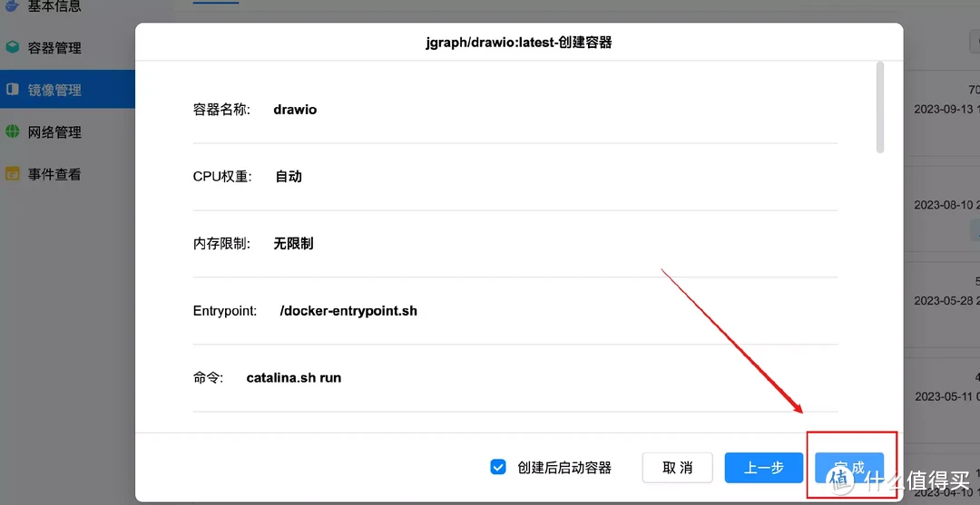
Task: Click date 2023-05-11 in background list
Action: 946,396
